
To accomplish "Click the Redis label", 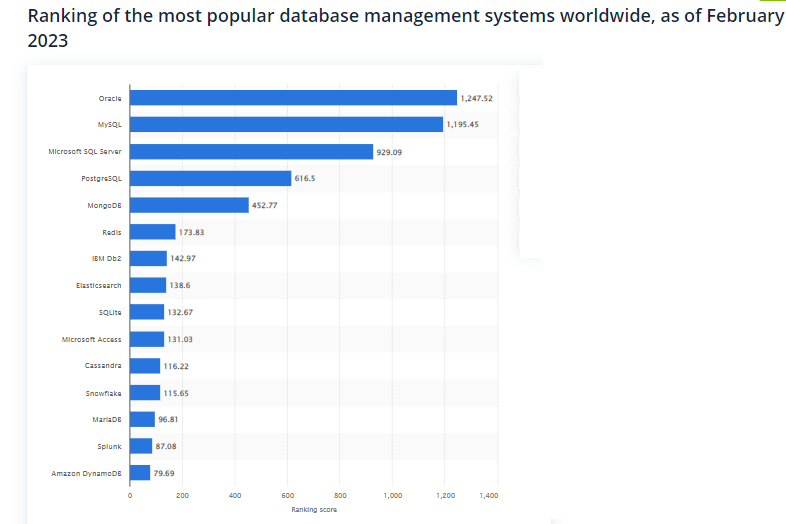I will (x=112, y=232).
